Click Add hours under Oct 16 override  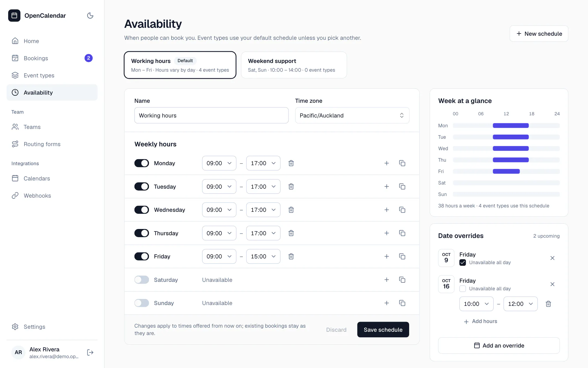tap(480, 321)
